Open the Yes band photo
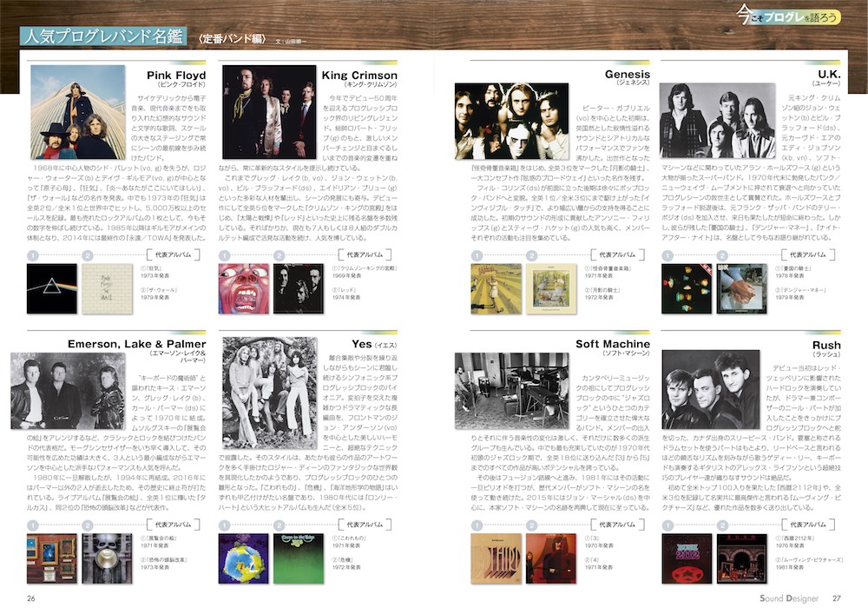868x614 pixels. (x=270, y=393)
